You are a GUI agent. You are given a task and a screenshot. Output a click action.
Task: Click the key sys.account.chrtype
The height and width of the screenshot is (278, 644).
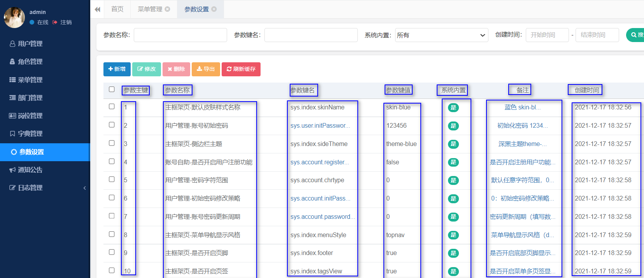coord(317,180)
